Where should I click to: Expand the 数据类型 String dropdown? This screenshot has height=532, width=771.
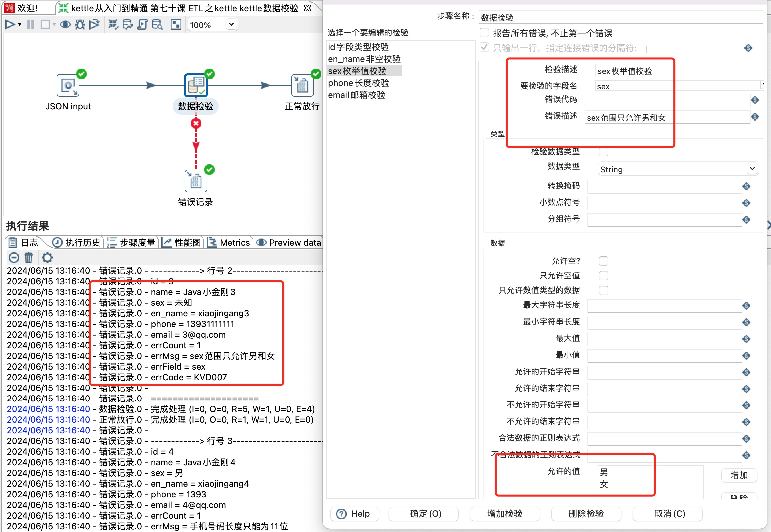pyautogui.click(x=752, y=169)
